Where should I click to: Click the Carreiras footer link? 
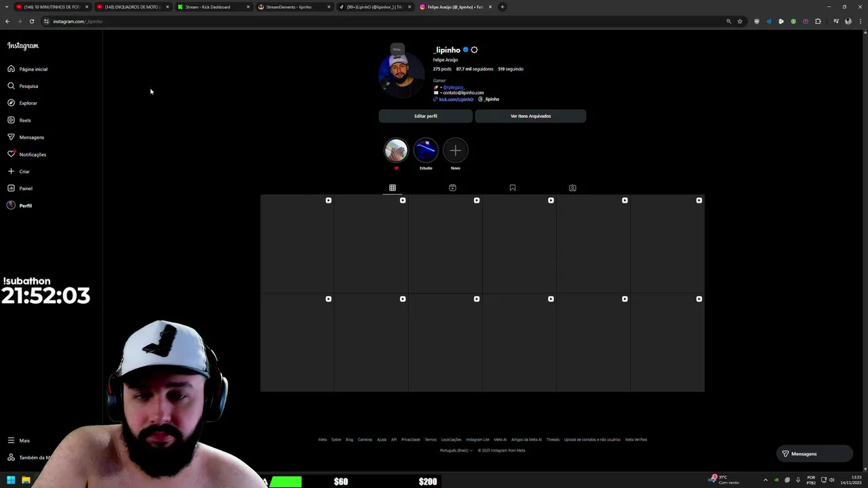[366, 440]
